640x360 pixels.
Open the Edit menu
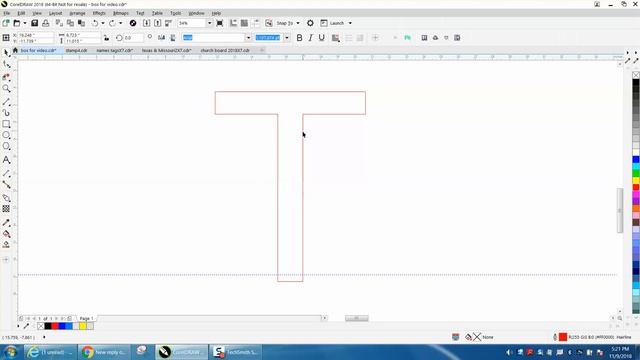21,13
